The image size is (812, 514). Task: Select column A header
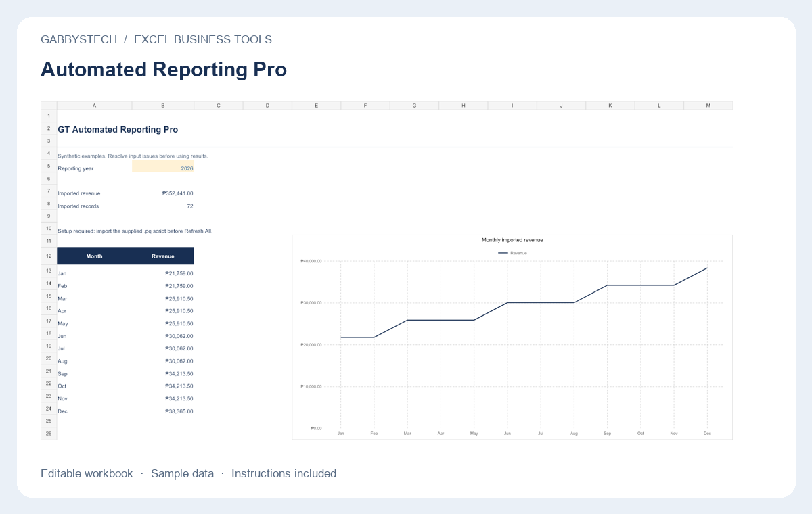(x=95, y=106)
